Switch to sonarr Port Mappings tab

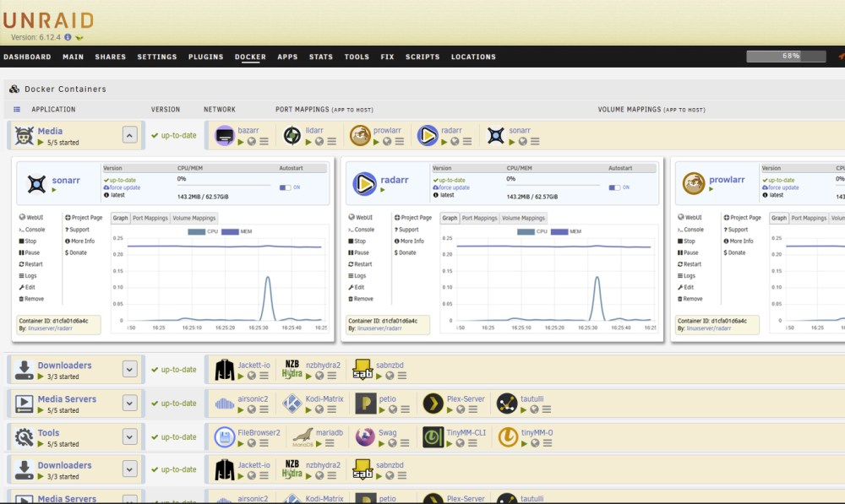coord(150,218)
